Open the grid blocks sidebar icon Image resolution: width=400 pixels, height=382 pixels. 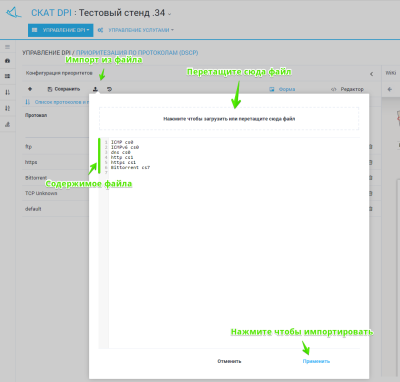click(7, 76)
